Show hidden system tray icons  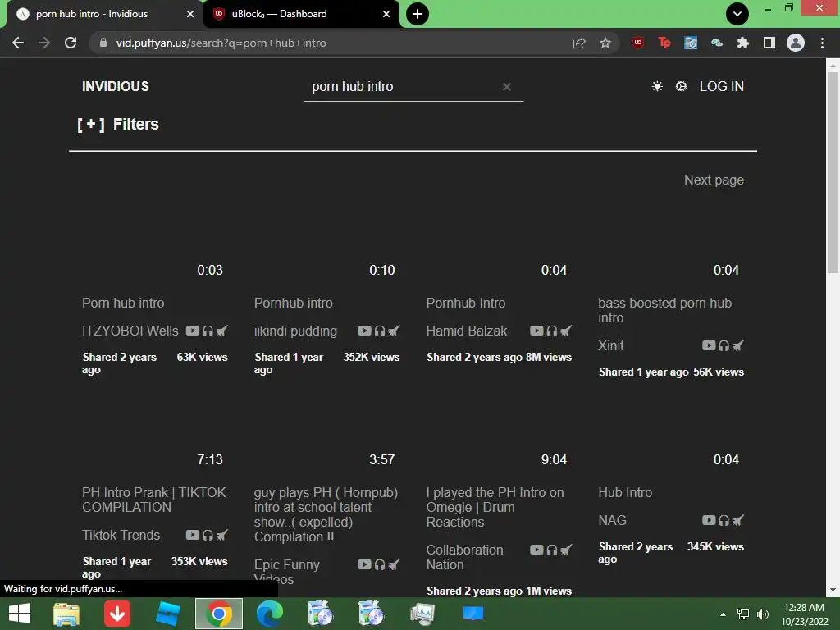724,614
